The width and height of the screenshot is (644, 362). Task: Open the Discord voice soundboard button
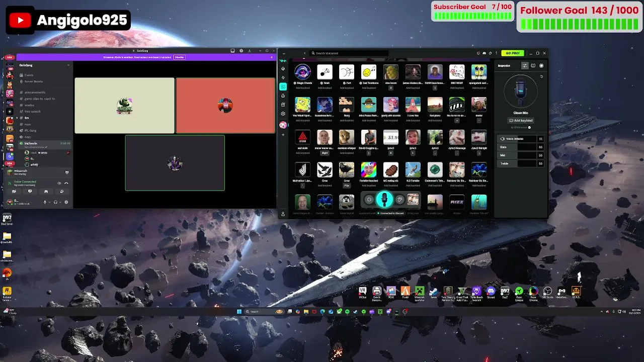click(x=62, y=192)
